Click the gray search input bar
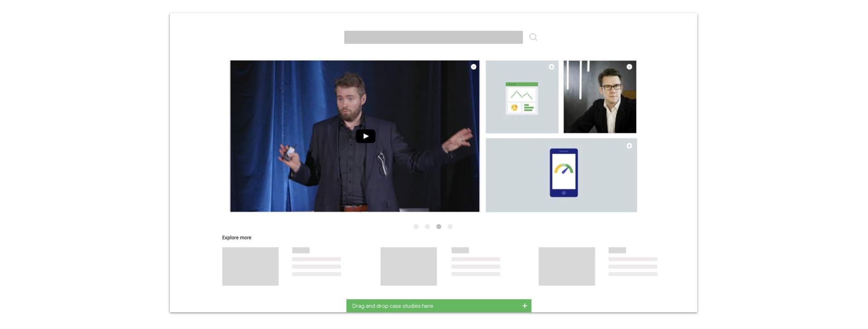This screenshot has width=868, height=329. point(433,37)
